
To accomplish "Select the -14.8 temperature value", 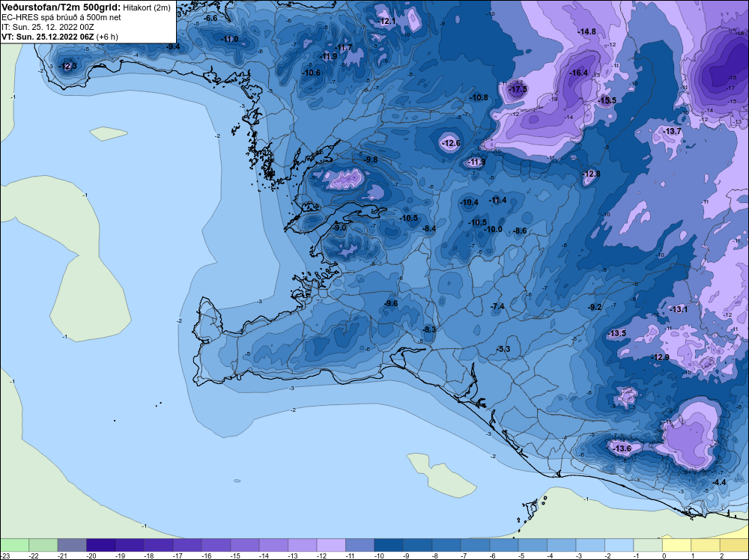I will (586, 31).
